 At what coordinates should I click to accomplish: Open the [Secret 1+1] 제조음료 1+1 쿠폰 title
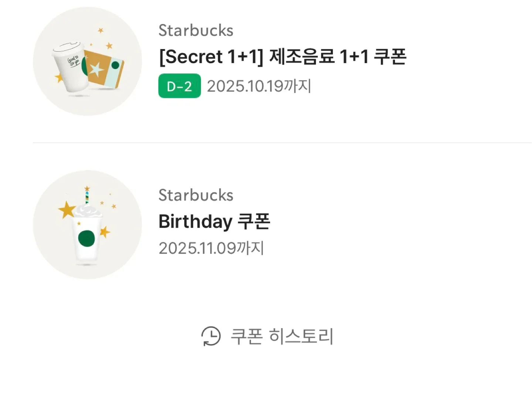point(283,57)
